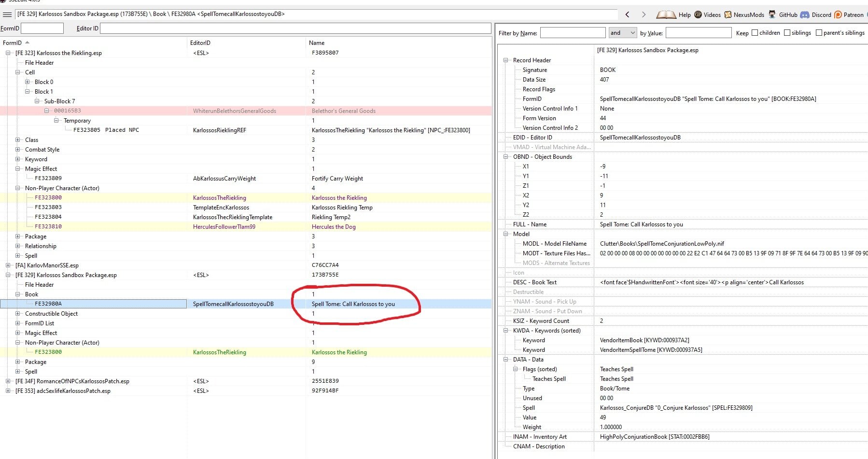Screen dimensions: 868x459
Task: Expand the Keyword group in first plugin
Action: [18, 159]
